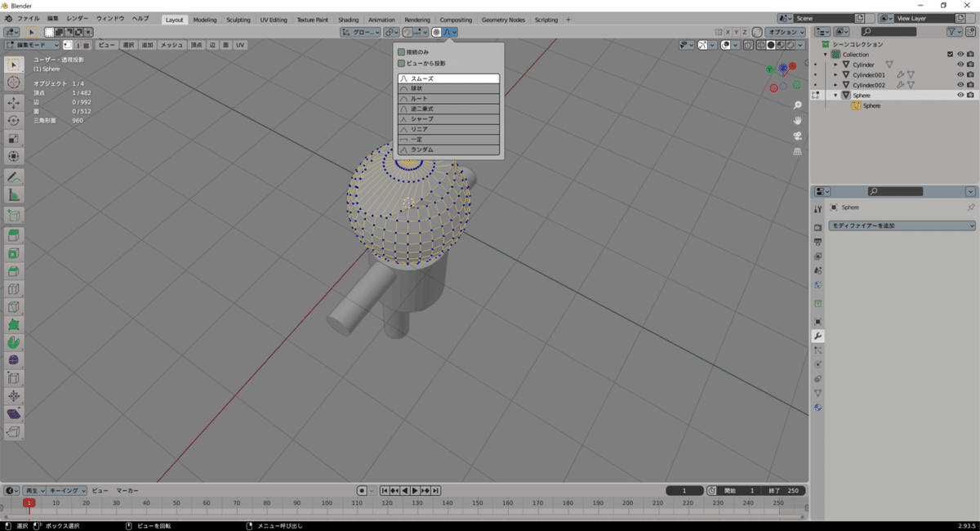Play the animation forward

415,490
